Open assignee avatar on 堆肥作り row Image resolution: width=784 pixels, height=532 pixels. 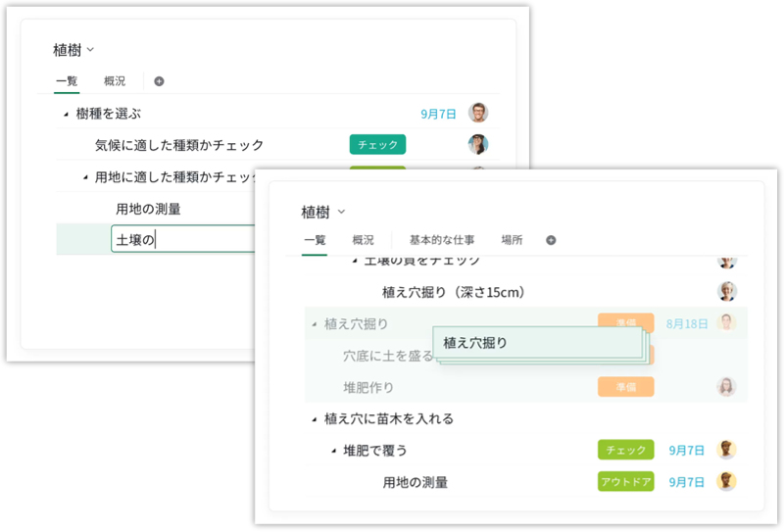pos(726,386)
